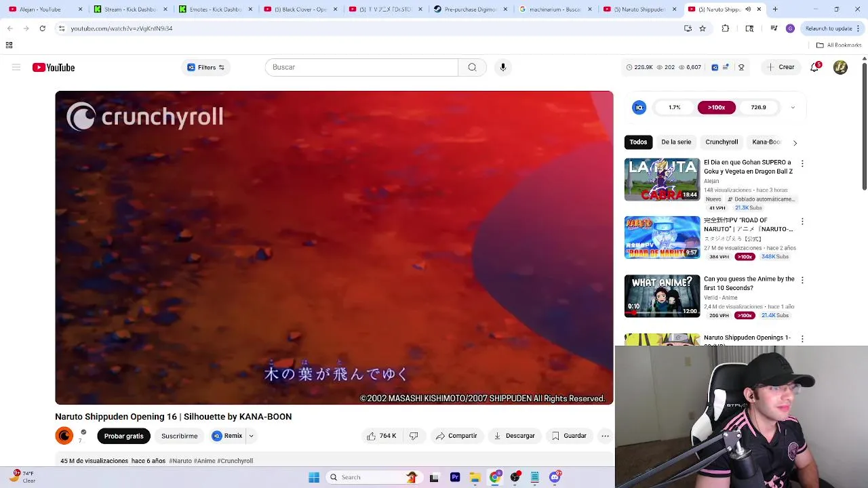Start voice search with the microphone icon
This screenshot has width=868, height=488.
click(x=503, y=67)
